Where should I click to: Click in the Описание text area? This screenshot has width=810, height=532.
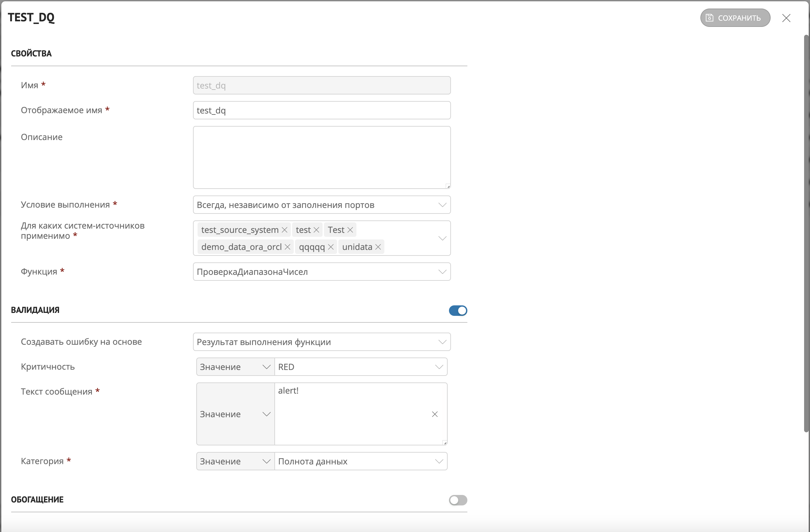point(322,157)
